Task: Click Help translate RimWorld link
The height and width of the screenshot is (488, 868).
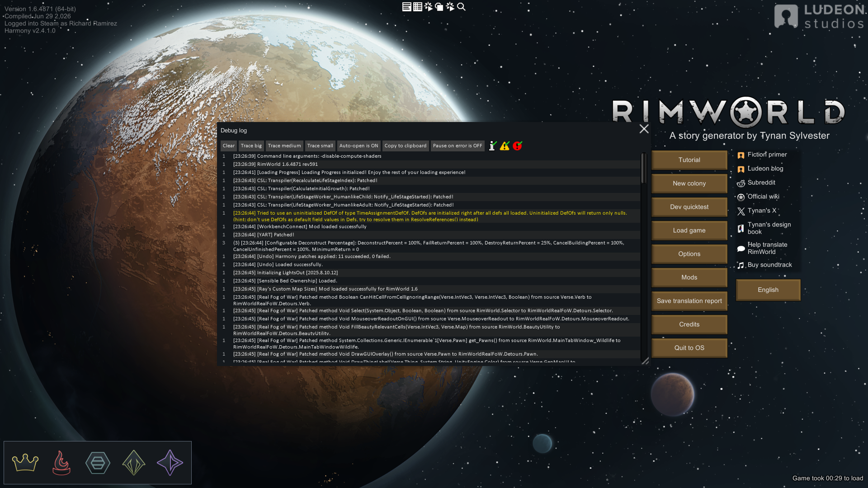Action: [x=762, y=248]
